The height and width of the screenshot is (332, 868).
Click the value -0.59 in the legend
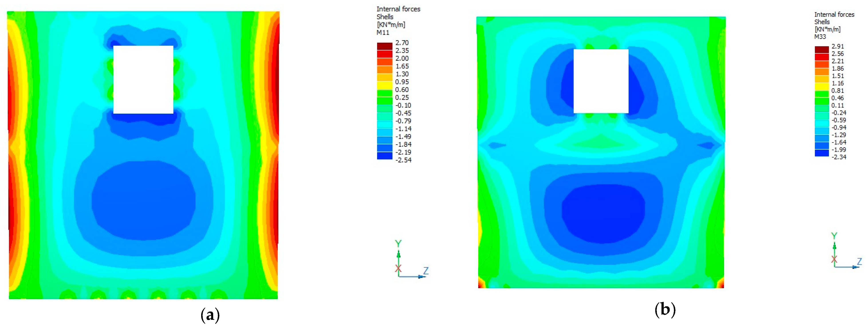pyautogui.click(x=839, y=120)
